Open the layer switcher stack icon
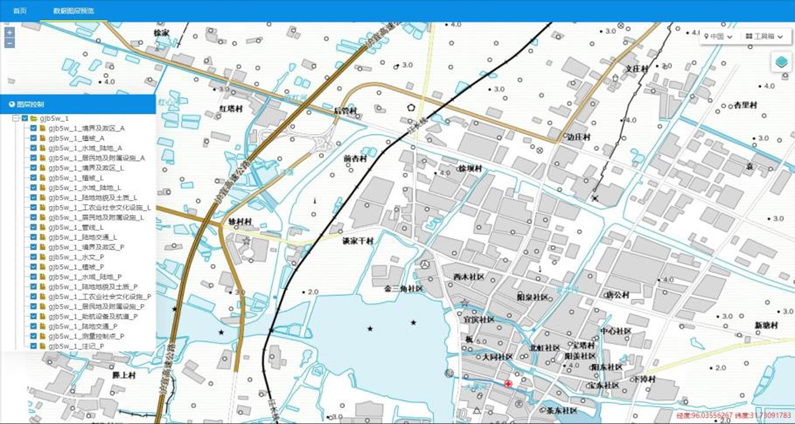 click(781, 63)
